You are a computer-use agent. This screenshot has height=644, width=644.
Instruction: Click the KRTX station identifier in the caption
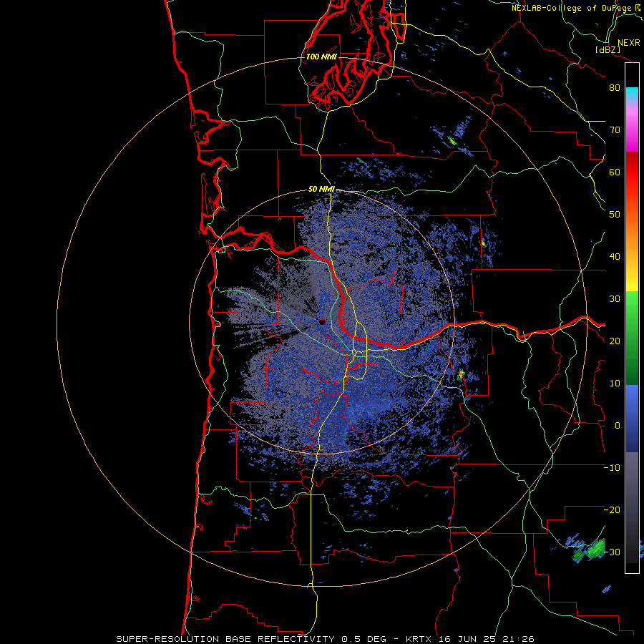tap(420, 639)
